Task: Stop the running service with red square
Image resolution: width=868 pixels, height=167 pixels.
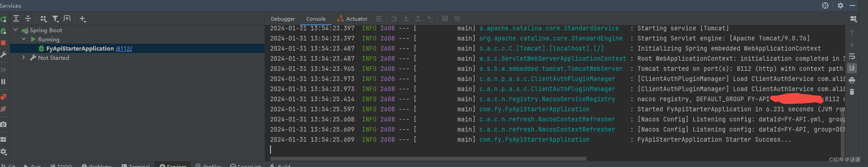Action: (3, 43)
